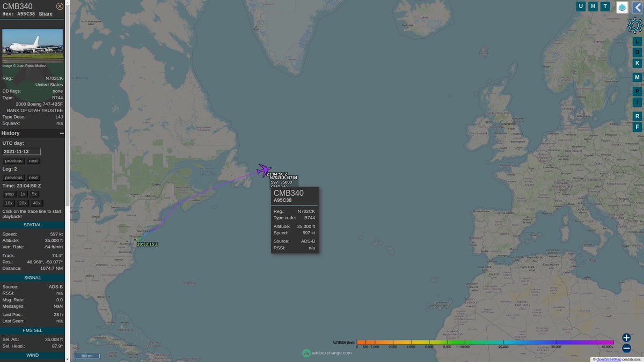Set playback speed to 10x
The width and height of the screenshot is (644, 362).
click(9, 203)
